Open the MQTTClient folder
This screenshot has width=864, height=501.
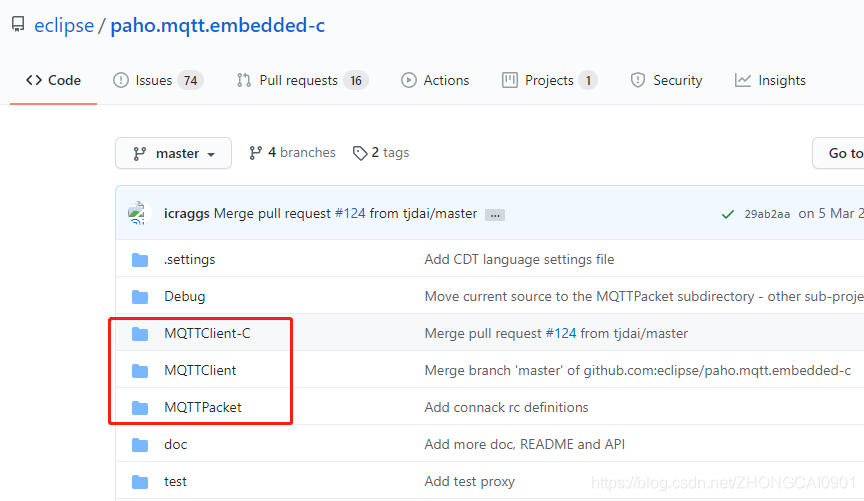coord(200,370)
